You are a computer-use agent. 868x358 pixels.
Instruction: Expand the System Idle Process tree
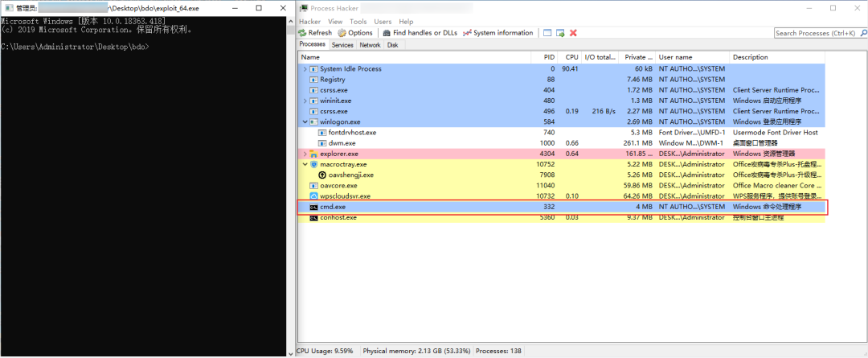305,68
